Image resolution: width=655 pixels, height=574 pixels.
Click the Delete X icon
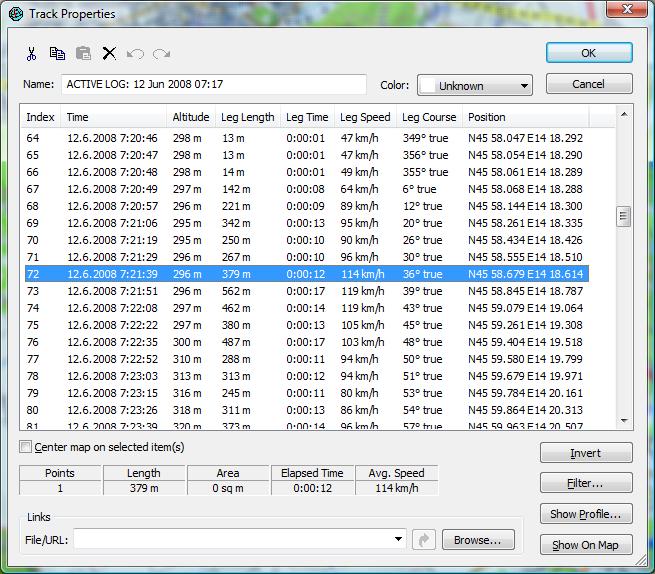(109, 53)
